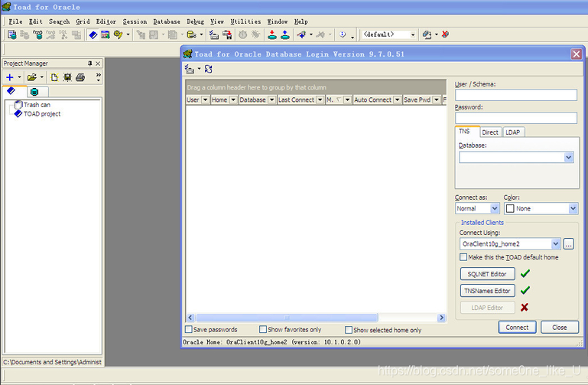This screenshot has height=385, width=588.
Task: Click the end-connection icon with red arrow
Action: [x=227, y=35]
